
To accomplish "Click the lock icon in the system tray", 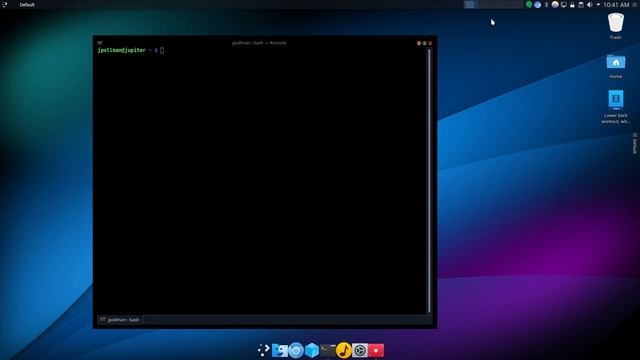I will [x=572, y=4].
